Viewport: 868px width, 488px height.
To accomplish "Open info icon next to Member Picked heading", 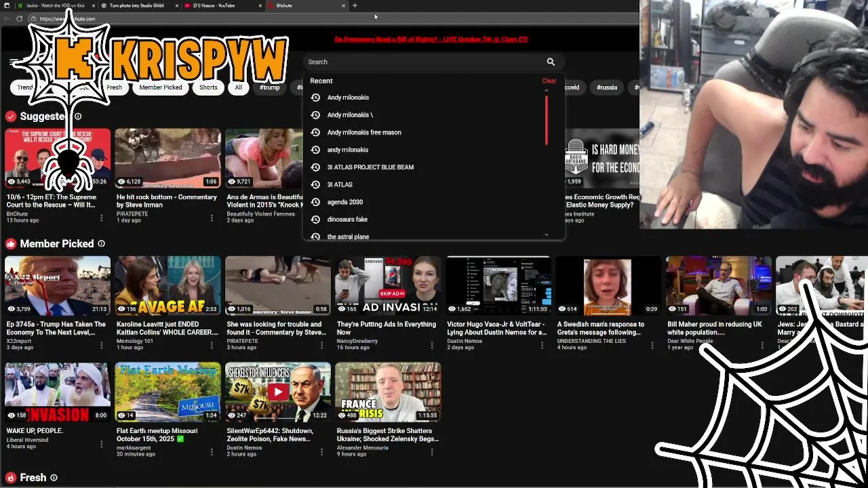I will [x=101, y=243].
